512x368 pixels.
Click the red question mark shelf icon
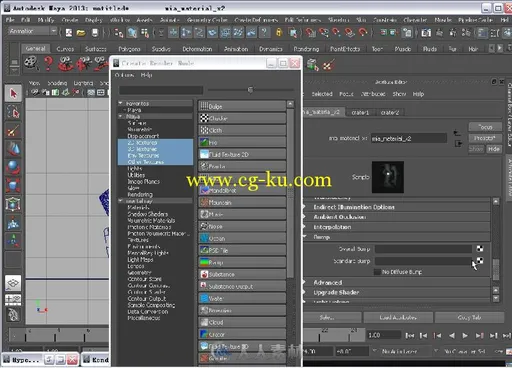point(48,63)
